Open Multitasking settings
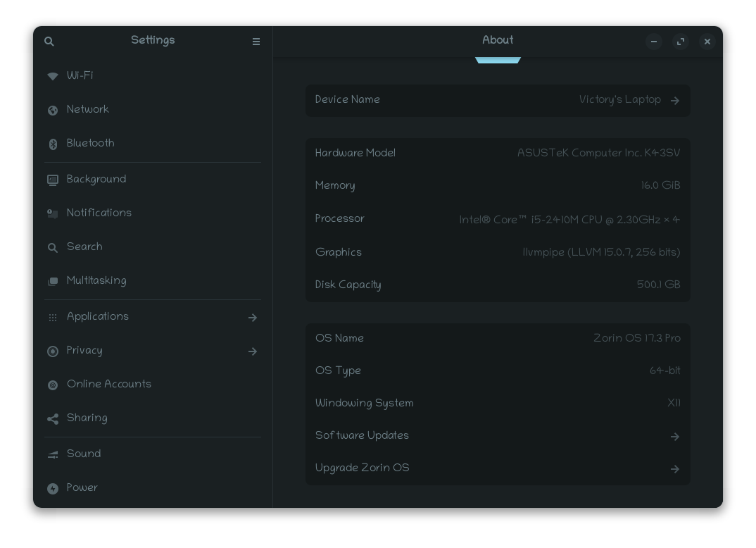This screenshot has width=756, height=548. point(152,281)
